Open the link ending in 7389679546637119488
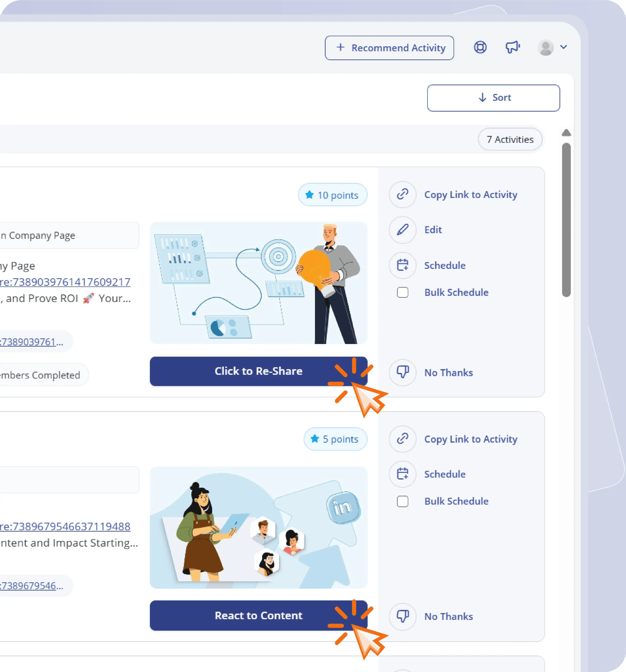This screenshot has width=626, height=672. tap(65, 526)
